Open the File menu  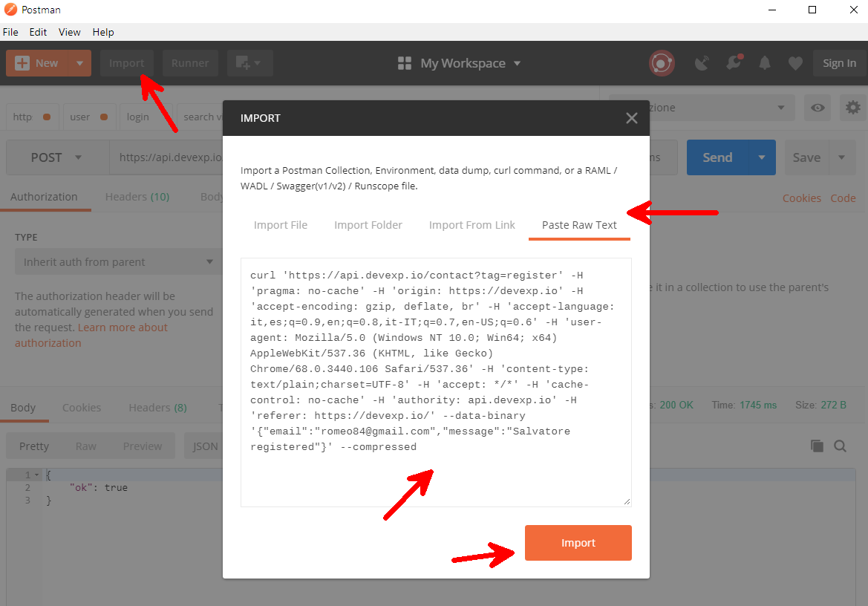(10, 32)
